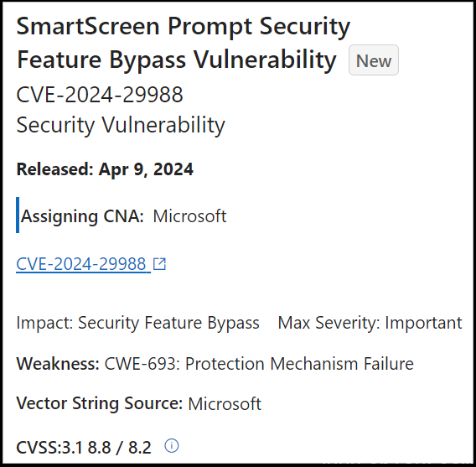Click the Security Vulnerability subtitle
Screen dimensions: 476x467
tap(121, 125)
